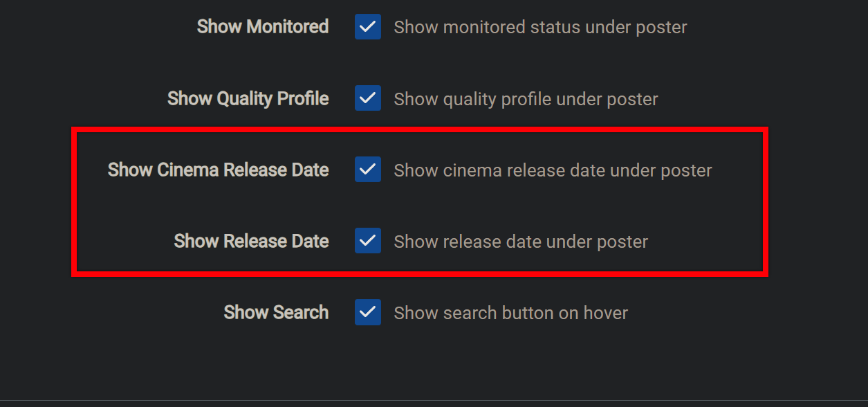Click text 'Show monitored status under poster'
This screenshot has height=407, width=868.
pos(540,27)
